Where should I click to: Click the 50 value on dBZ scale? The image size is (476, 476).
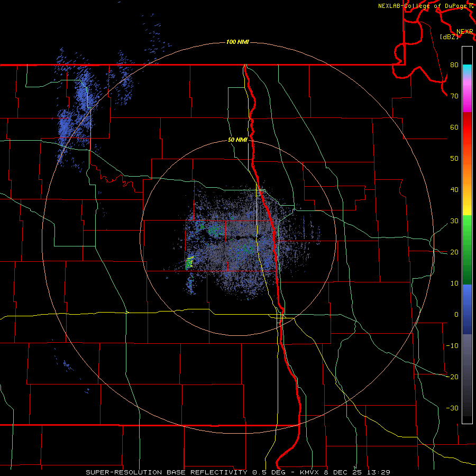[454, 159]
